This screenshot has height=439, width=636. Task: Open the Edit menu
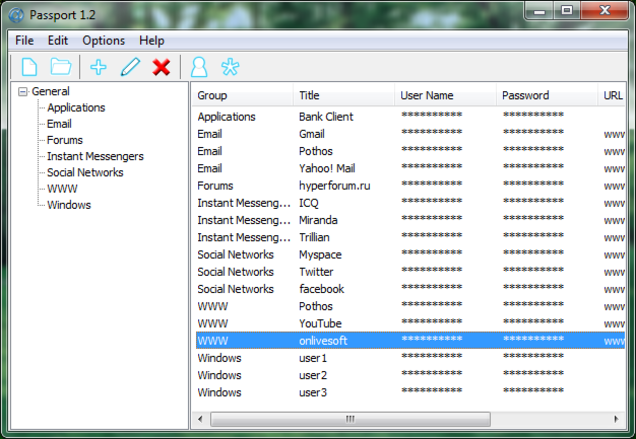point(58,41)
